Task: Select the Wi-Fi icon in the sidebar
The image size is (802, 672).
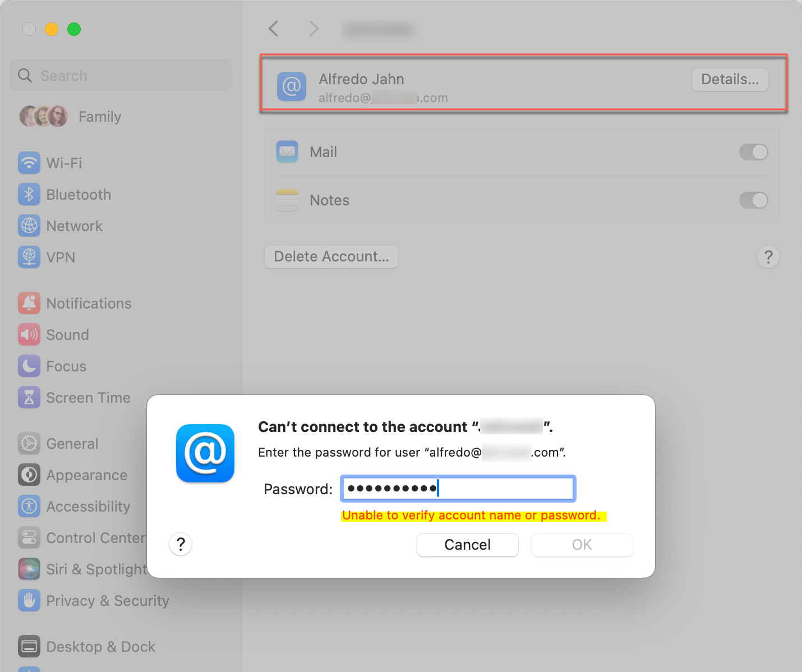Action: tap(29, 163)
